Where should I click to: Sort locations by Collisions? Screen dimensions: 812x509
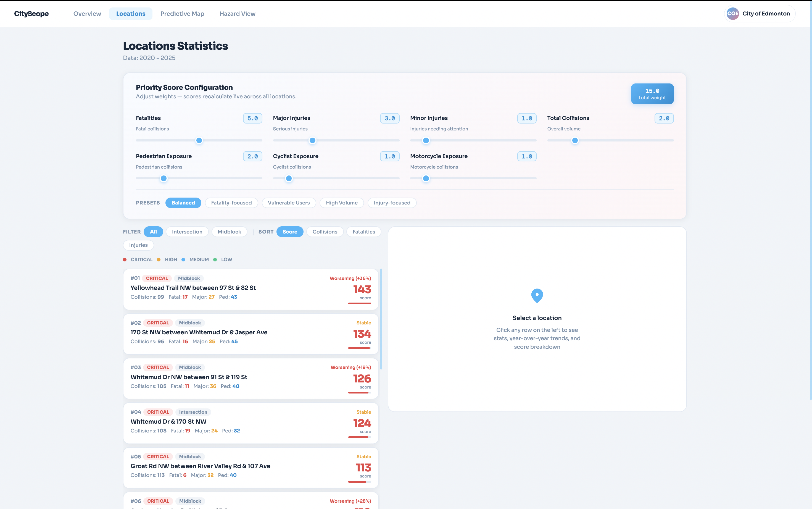click(325, 232)
